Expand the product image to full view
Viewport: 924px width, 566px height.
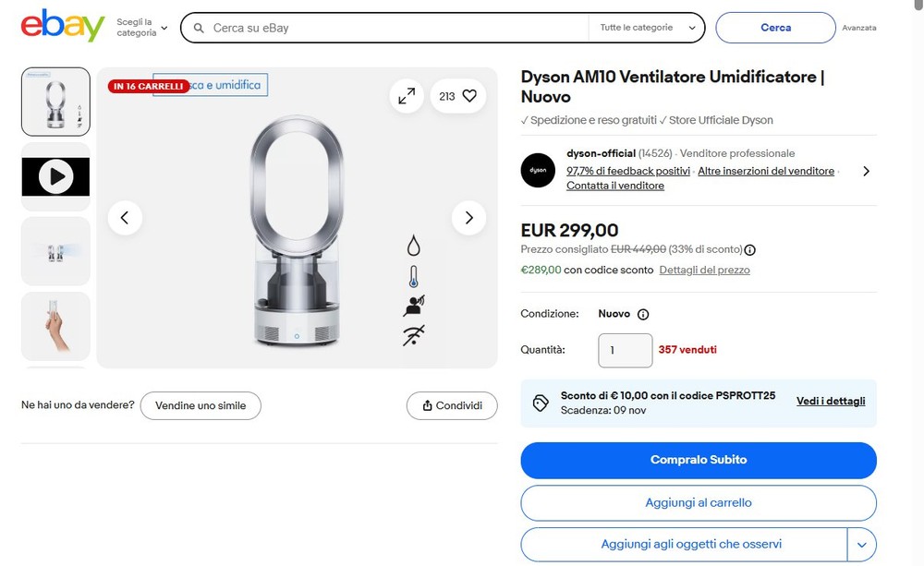[x=407, y=96]
